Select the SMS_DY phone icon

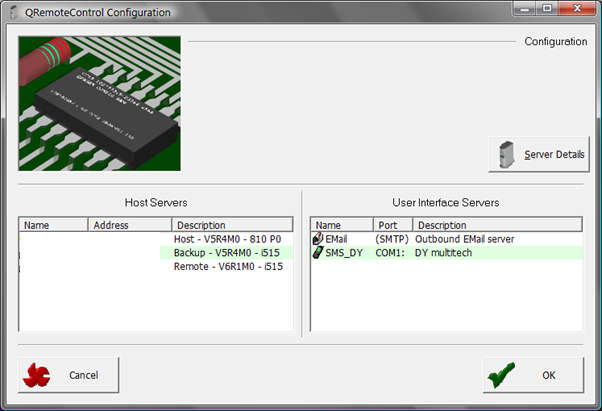pos(319,254)
